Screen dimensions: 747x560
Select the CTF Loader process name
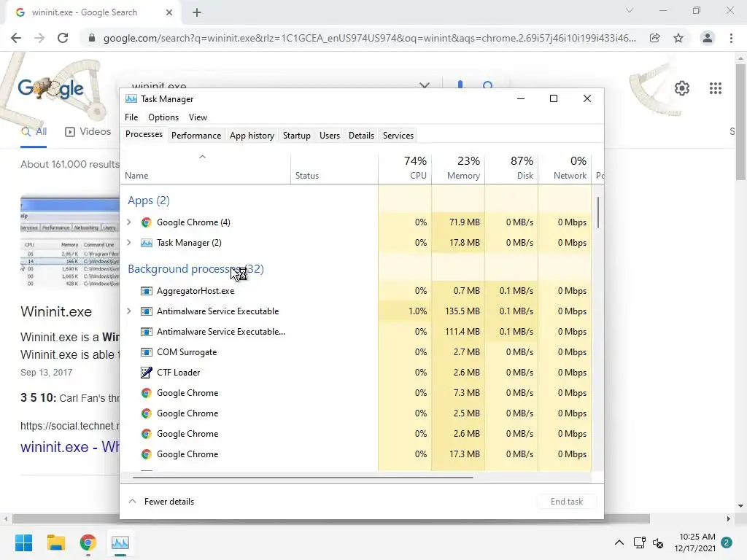pyautogui.click(x=178, y=373)
